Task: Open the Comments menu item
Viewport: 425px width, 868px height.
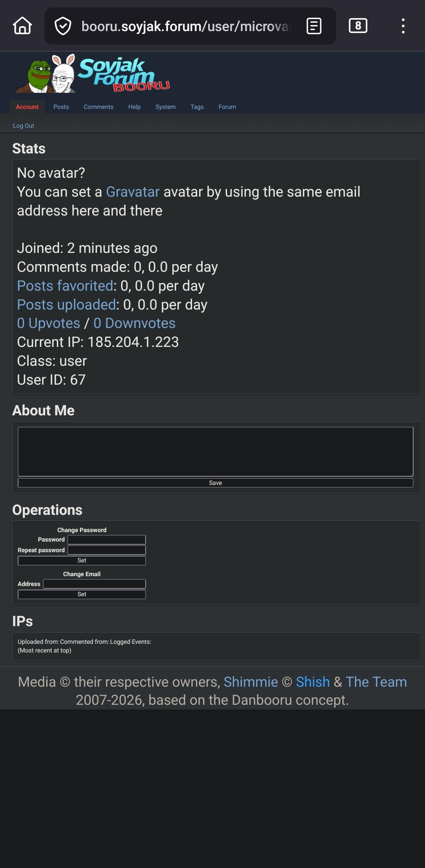Action: [98, 107]
